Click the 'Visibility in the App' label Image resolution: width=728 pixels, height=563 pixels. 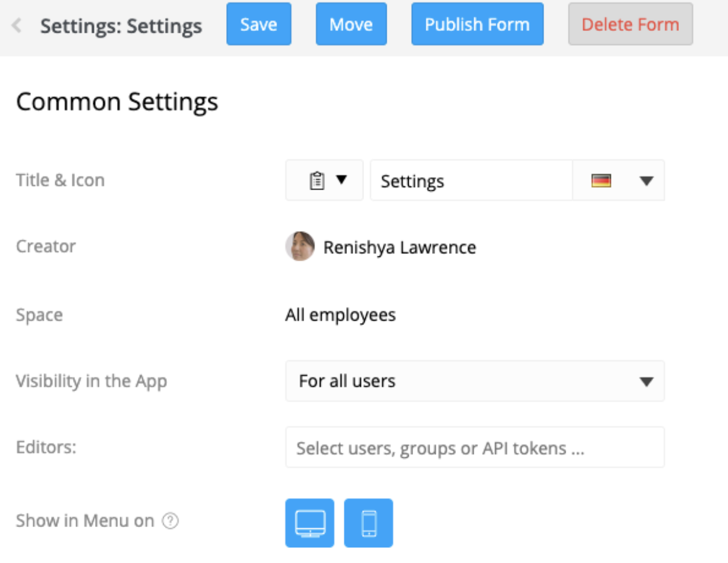[91, 381]
